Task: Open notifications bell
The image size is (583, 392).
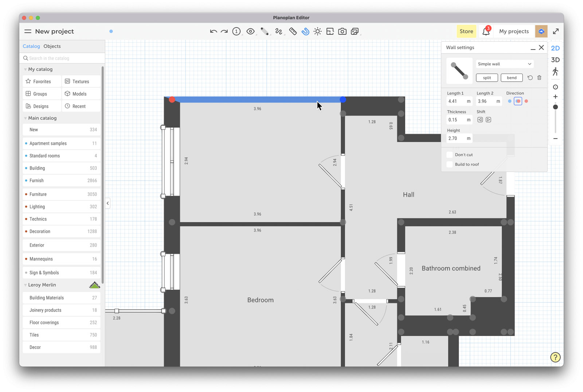Action: [x=486, y=31]
